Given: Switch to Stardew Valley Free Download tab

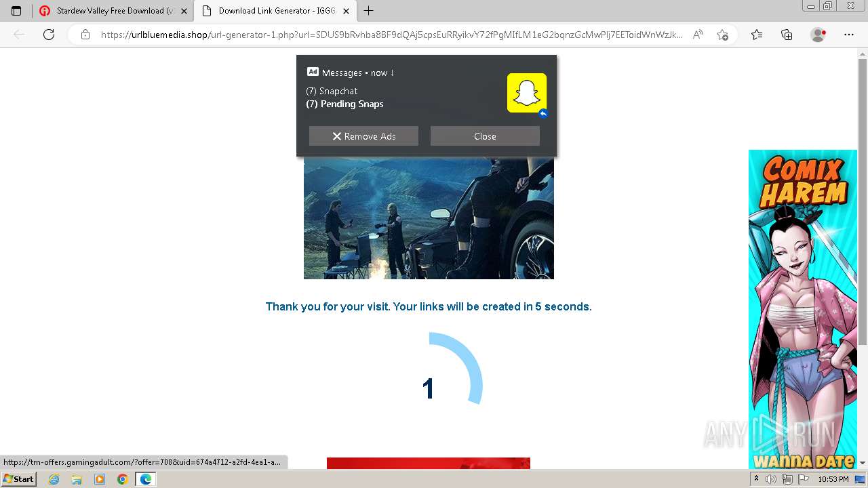Looking at the screenshot, I should [x=112, y=11].
